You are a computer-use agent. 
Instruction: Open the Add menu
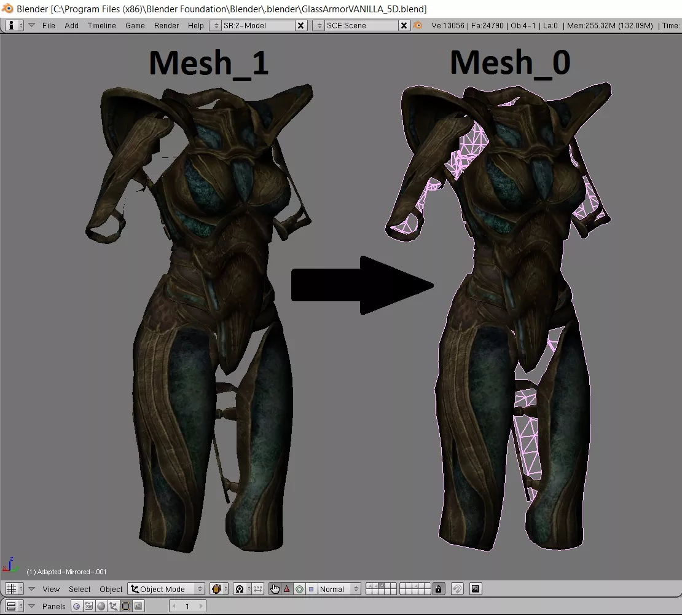coord(71,26)
